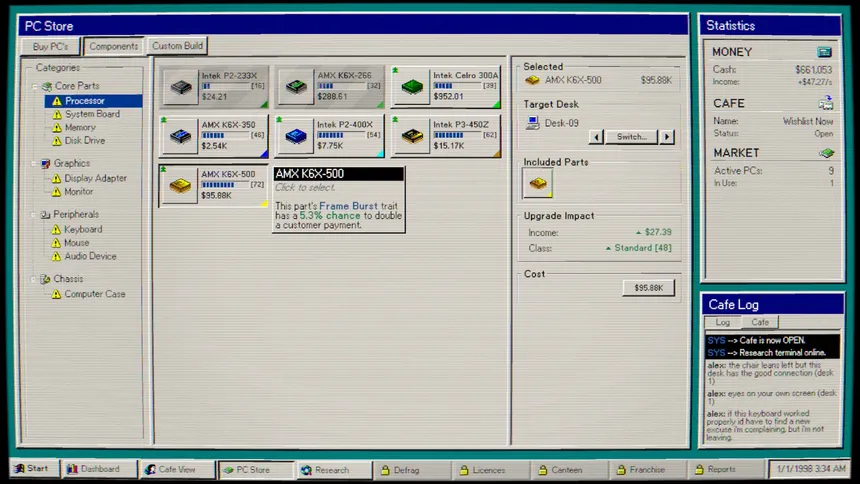Click the warning icon beside Audio Device
860x484 pixels.
coord(56,256)
